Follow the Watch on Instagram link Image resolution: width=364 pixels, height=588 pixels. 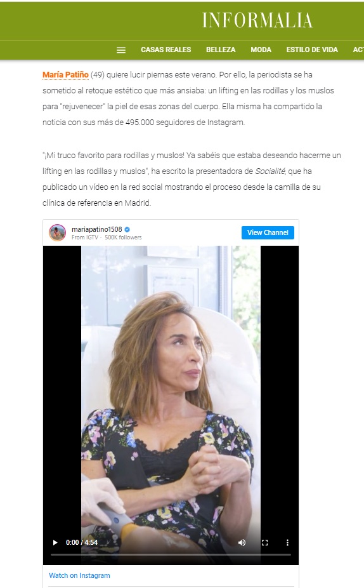[x=79, y=575]
